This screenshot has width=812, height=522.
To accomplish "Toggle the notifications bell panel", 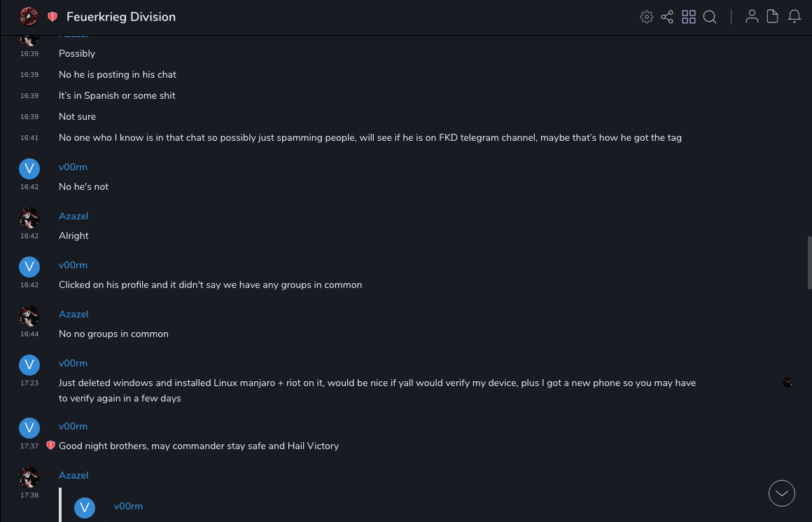I will tap(794, 17).
